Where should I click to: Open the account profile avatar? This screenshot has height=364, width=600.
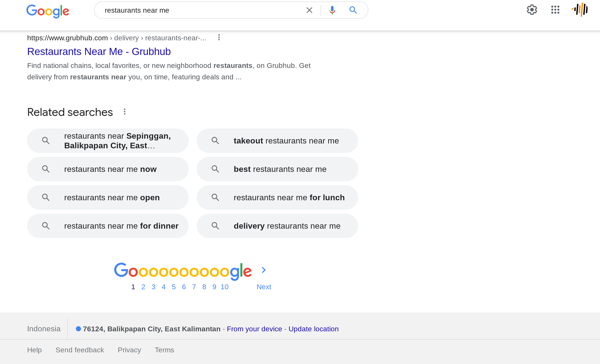pos(580,10)
